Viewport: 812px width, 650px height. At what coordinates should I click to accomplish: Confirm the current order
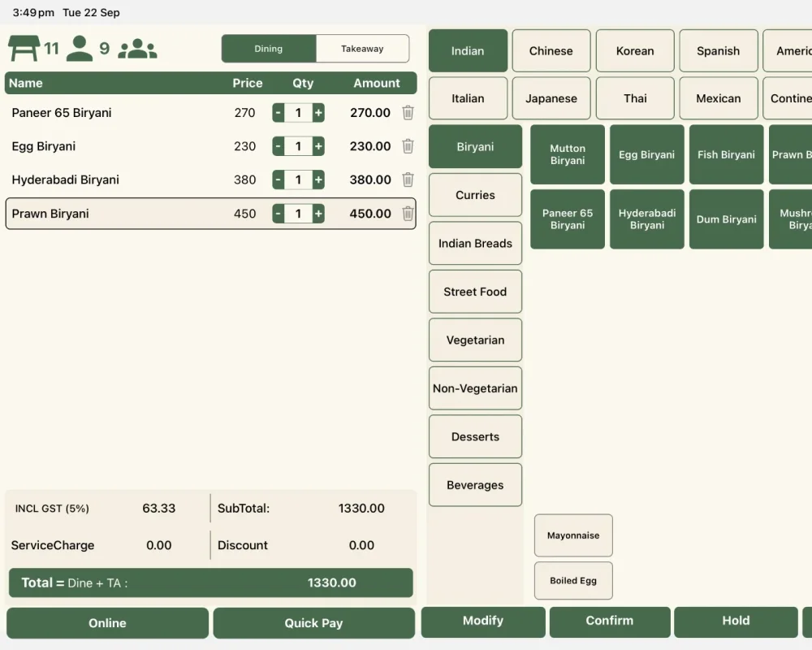pos(610,621)
